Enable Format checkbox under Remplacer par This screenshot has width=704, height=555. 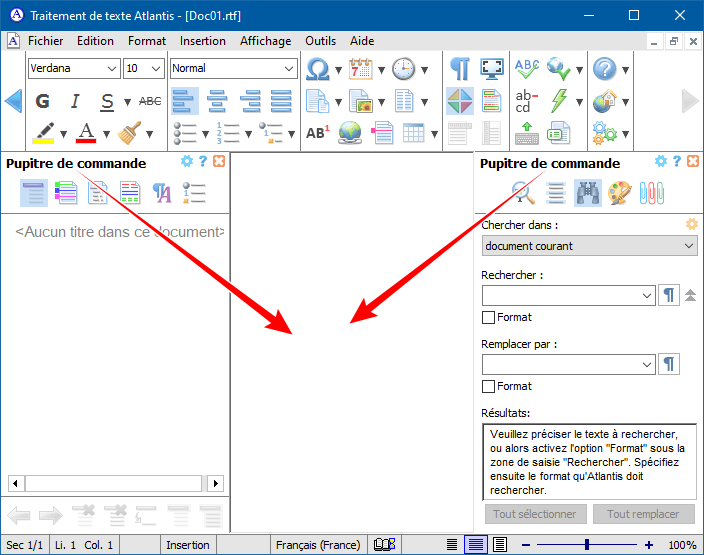(x=489, y=387)
